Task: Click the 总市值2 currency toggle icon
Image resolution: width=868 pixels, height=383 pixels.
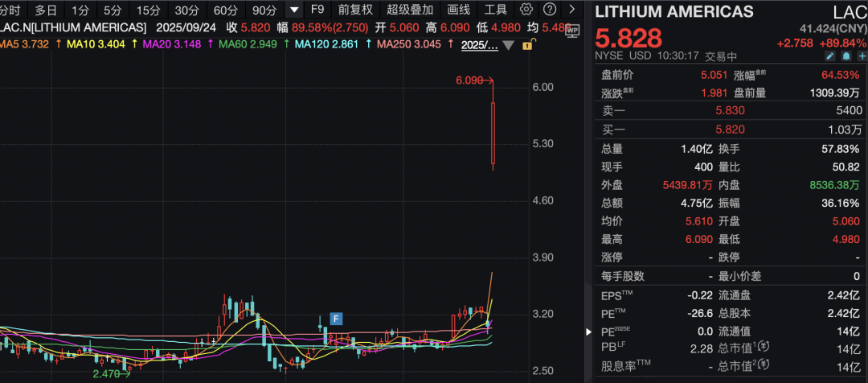Action: (x=764, y=364)
